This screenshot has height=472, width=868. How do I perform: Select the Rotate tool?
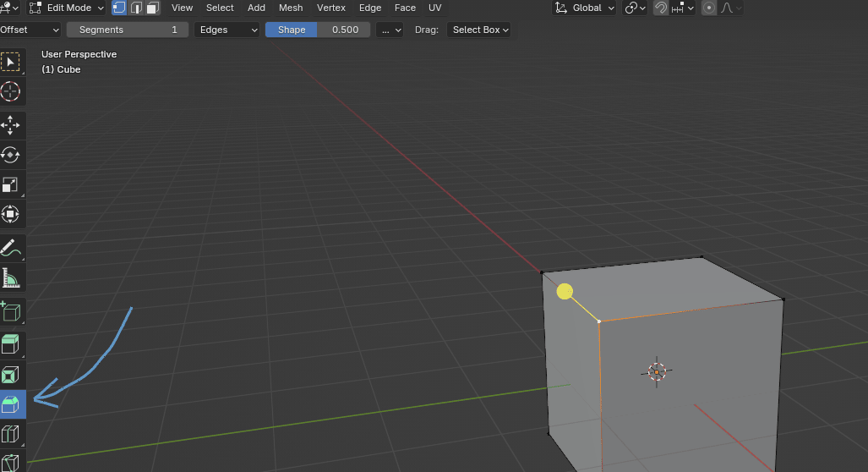coord(11,155)
